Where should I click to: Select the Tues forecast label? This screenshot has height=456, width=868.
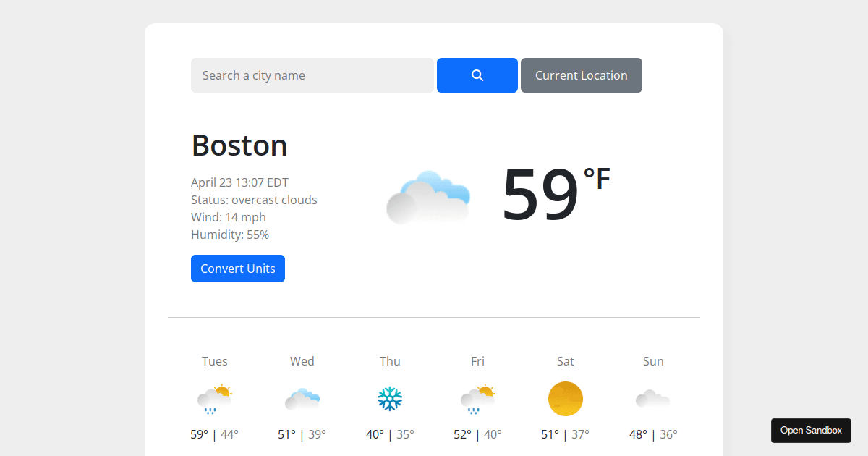[x=214, y=360]
